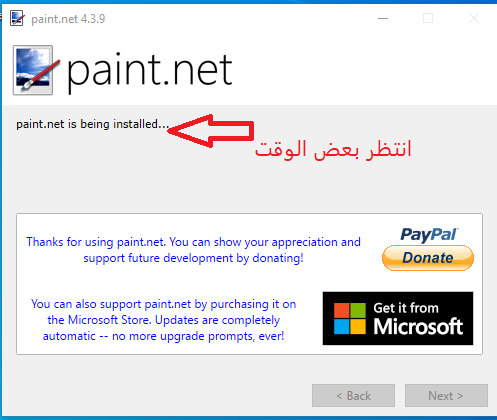
Task: Click the Microsoft four-color logo
Action: [x=350, y=319]
